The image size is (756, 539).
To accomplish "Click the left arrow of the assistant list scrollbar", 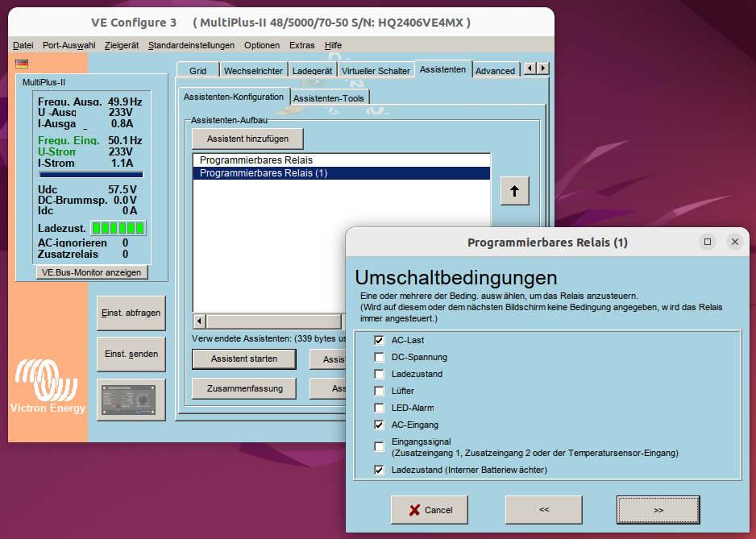I will click(x=199, y=321).
